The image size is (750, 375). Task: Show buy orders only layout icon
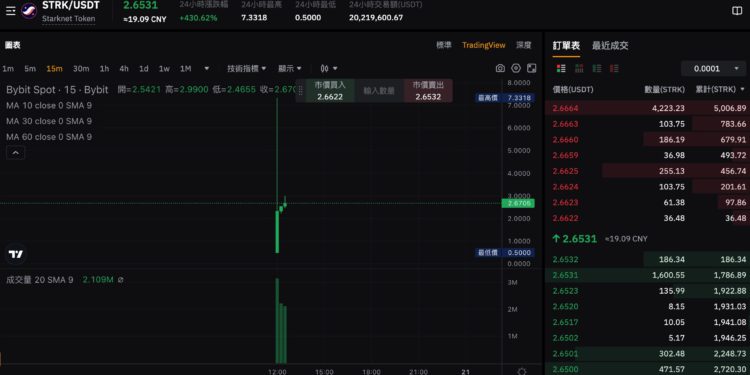coord(597,68)
